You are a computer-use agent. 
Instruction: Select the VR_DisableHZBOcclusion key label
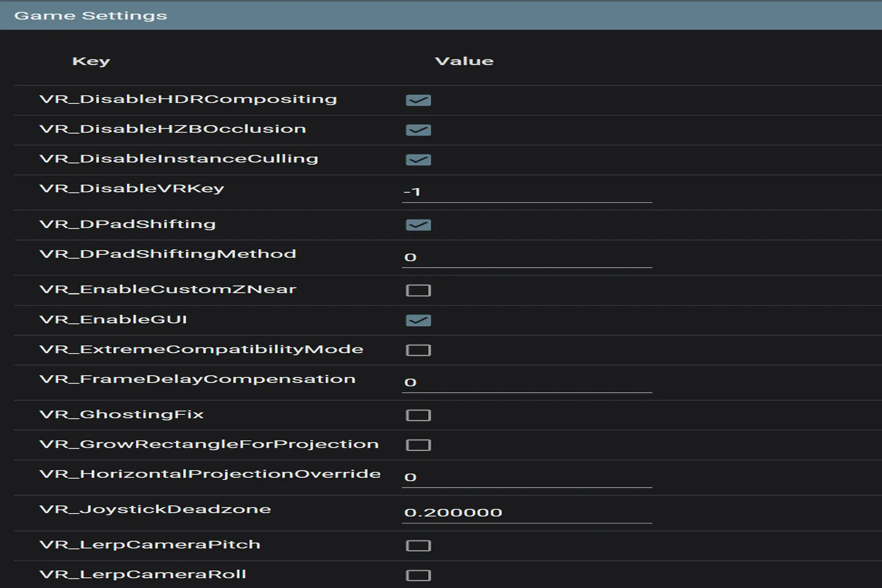click(173, 129)
